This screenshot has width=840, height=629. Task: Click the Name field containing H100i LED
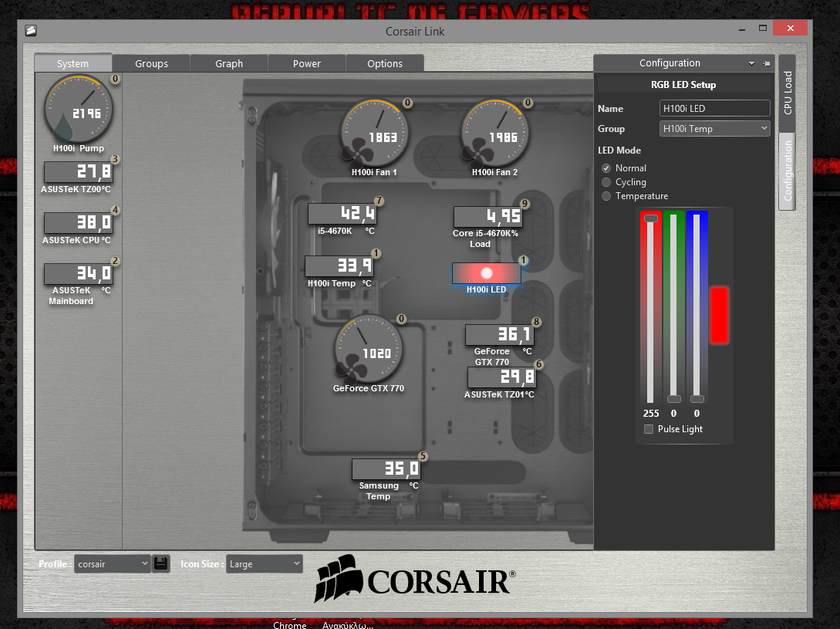pos(714,108)
